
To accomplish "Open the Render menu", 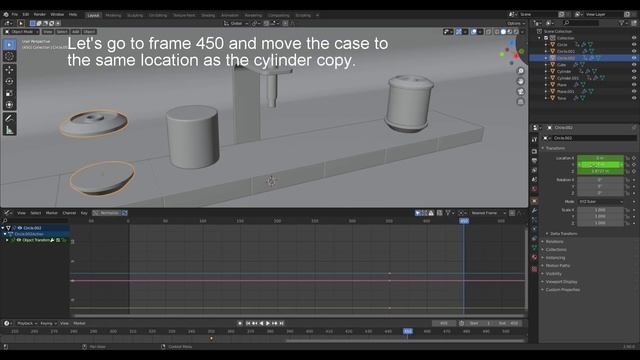I will click(x=40, y=14).
